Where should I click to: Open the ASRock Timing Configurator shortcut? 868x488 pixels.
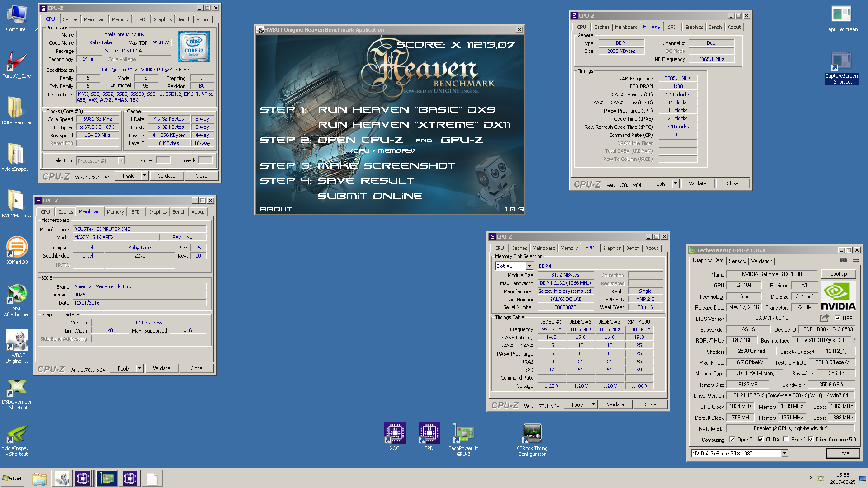[532, 441]
